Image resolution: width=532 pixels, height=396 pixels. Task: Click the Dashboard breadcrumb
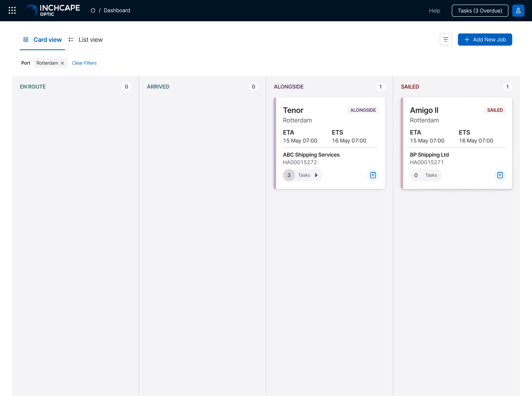click(117, 10)
